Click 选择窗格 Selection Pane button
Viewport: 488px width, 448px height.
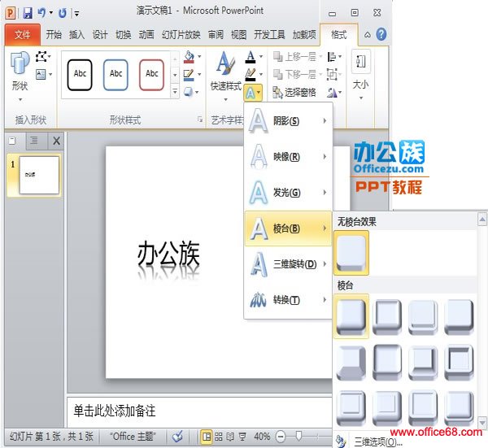click(294, 93)
